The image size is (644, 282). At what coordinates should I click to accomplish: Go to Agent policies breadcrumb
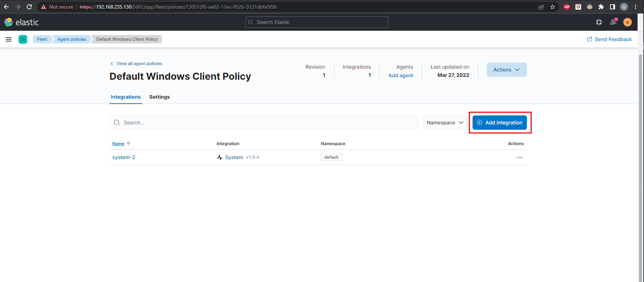(x=72, y=39)
